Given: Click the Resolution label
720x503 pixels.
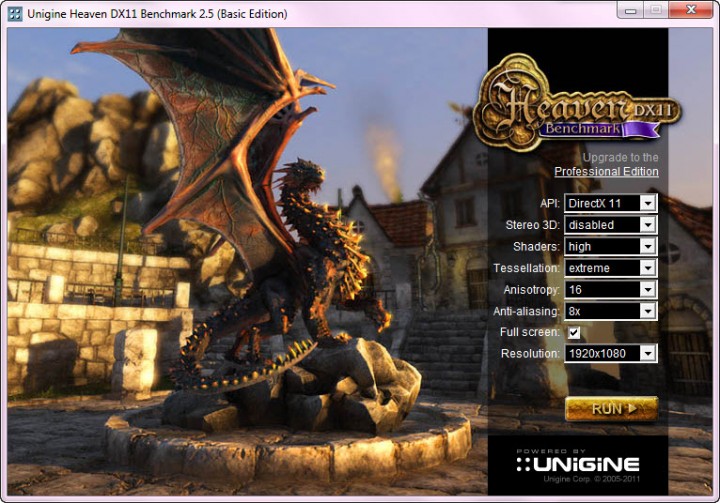Looking at the screenshot, I should 530,354.
